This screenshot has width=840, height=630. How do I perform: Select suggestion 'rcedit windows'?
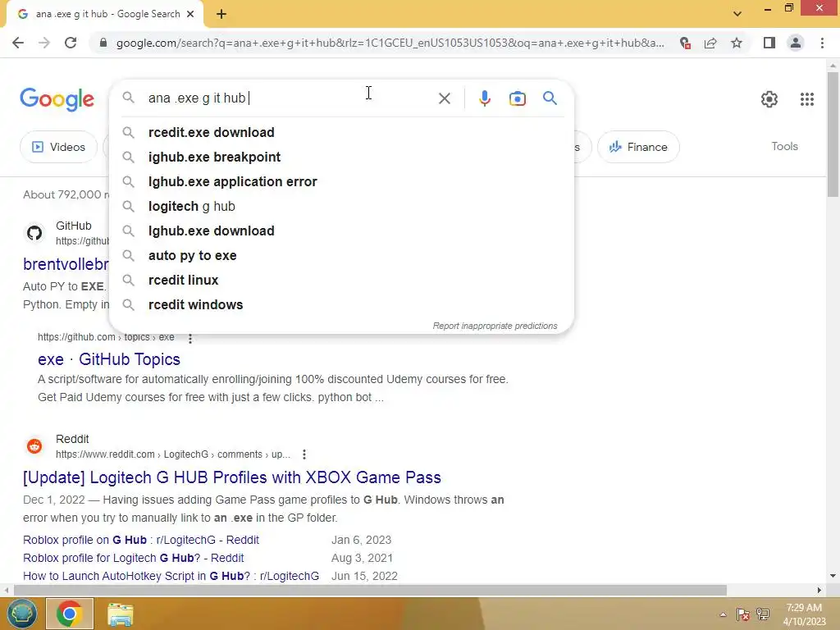tap(341, 305)
